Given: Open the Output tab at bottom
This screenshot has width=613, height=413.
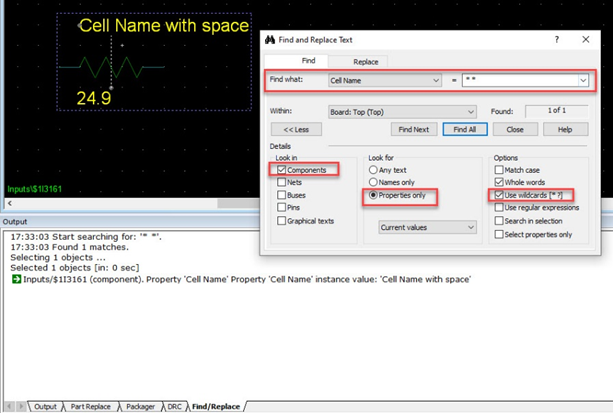Looking at the screenshot, I should (x=45, y=406).
